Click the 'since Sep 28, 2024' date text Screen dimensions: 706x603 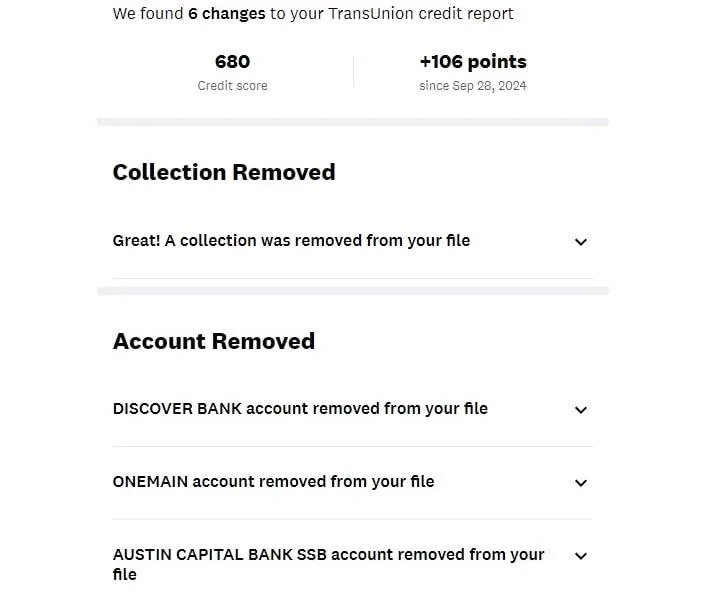tap(473, 86)
